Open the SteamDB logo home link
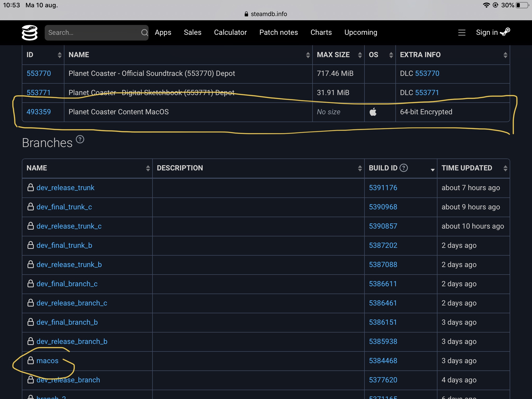The height and width of the screenshot is (399, 532). (29, 33)
